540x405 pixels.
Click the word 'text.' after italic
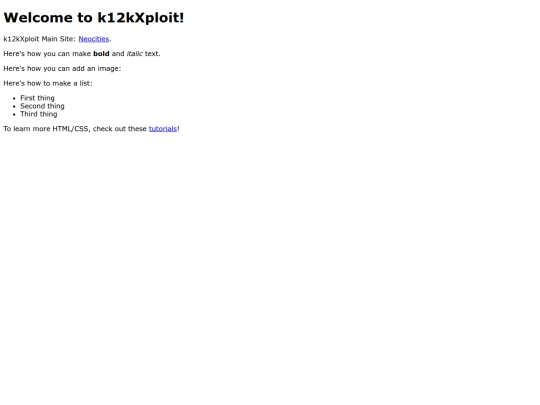coord(153,54)
